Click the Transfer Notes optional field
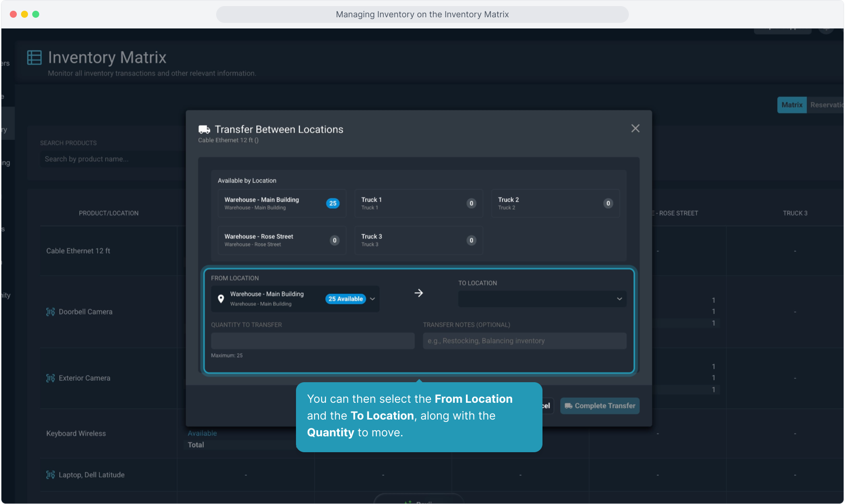 click(524, 341)
